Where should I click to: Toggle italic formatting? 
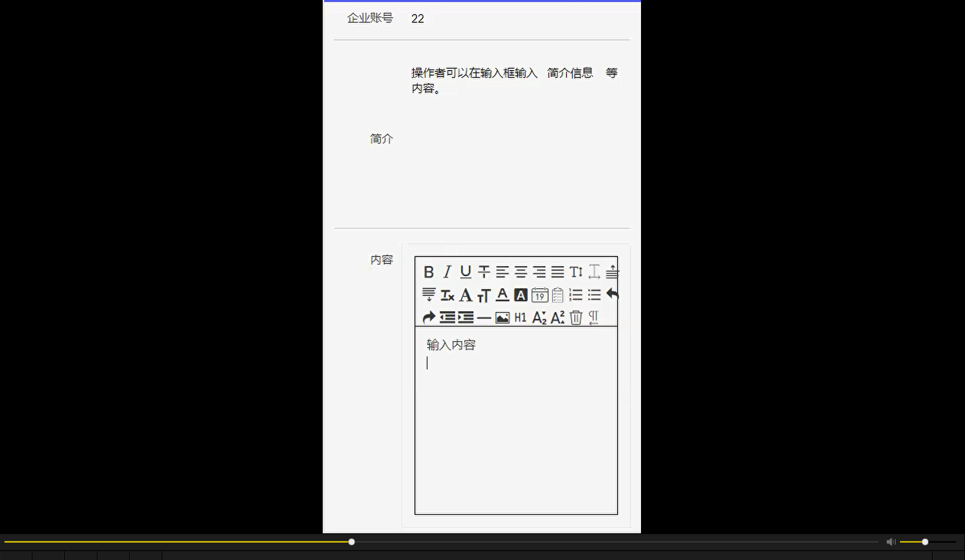pyautogui.click(x=447, y=272)
